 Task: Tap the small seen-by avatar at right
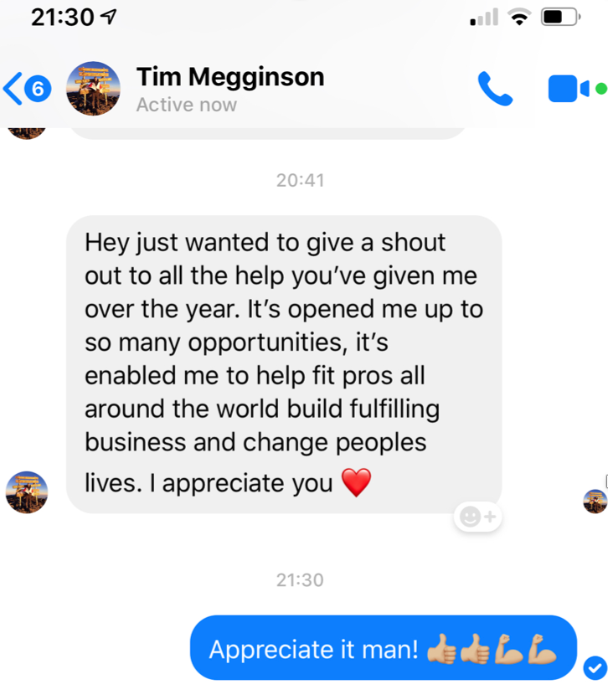[x=595, y=502]
